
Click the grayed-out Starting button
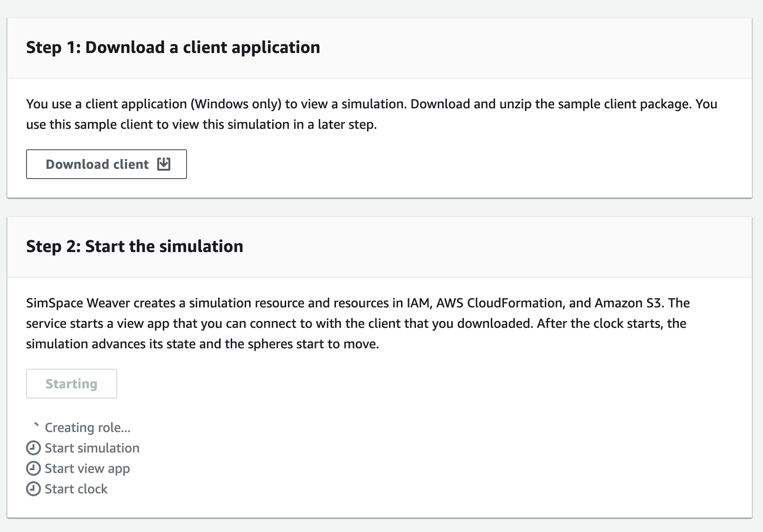(x=71, y=383)
